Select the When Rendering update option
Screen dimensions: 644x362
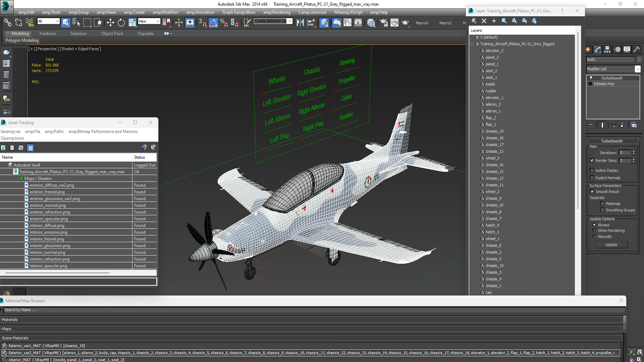pos(594,230)
